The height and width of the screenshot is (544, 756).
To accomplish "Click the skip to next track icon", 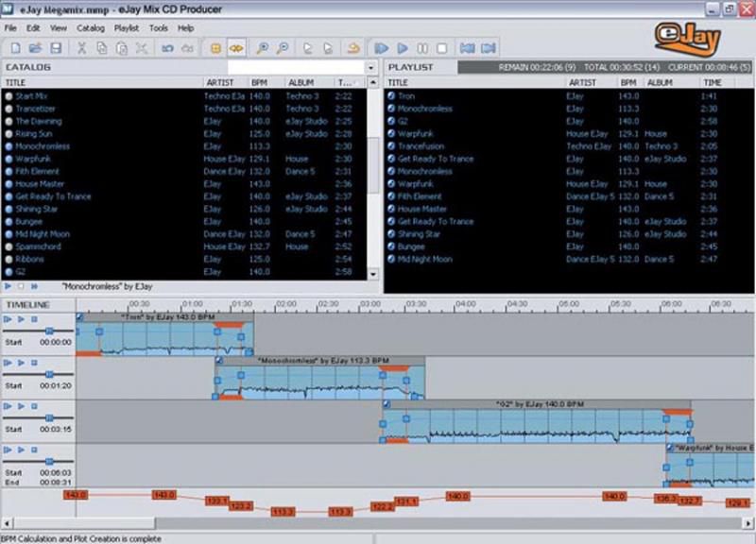I will point(488,47).
